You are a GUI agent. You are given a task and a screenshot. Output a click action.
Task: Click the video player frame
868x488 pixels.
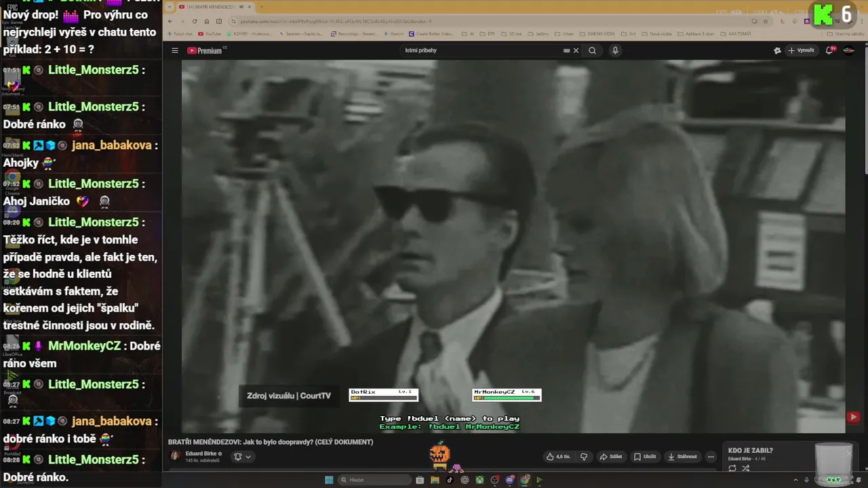513,246
